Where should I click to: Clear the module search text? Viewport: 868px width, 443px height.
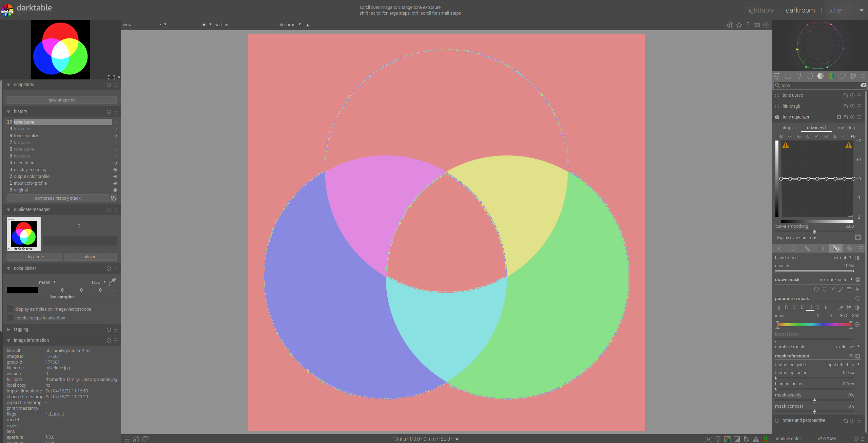point(863,85)
